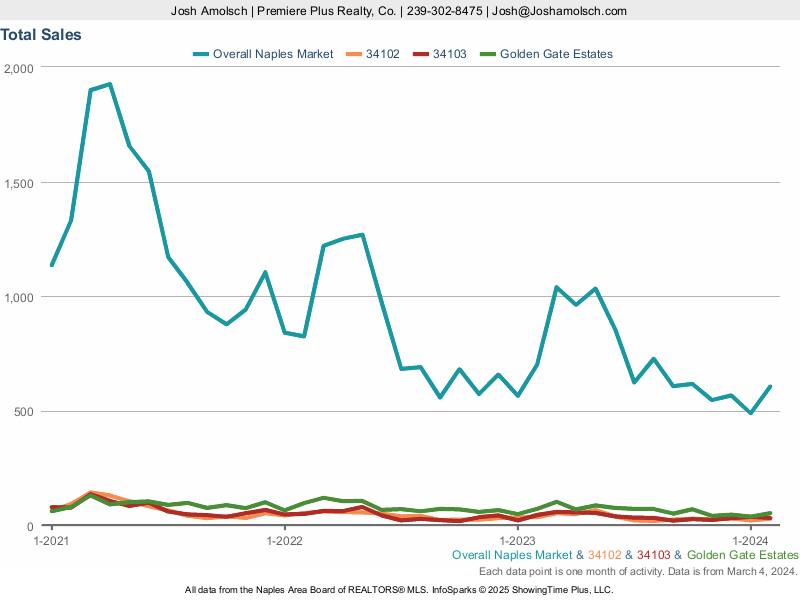The image size is (800, 600).
Task: Click the Naples Area Board of REALTORS attribution line
Action: click(399, 590)
